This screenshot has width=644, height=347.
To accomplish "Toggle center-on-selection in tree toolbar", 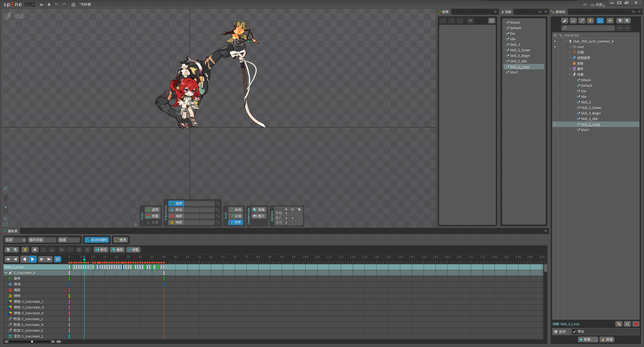I will tap(600, 21).
